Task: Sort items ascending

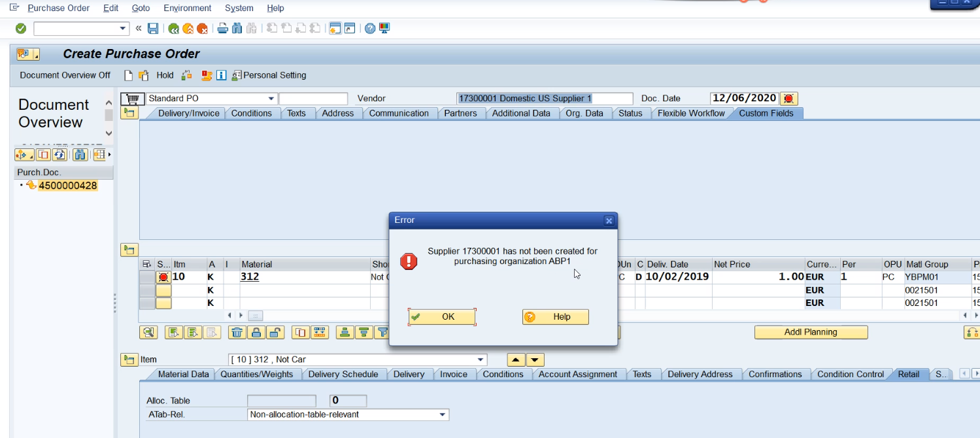Action: coord(346,332)
